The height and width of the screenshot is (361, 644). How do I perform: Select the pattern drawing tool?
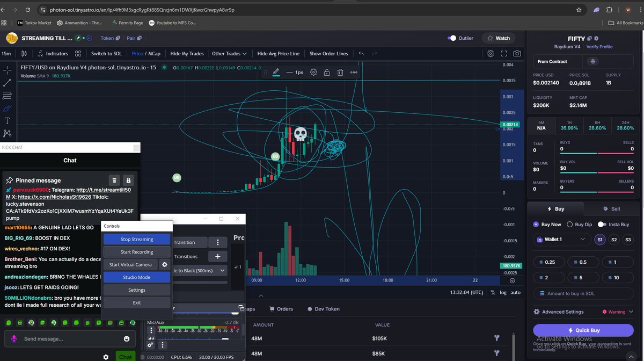(x=7, y=133)
